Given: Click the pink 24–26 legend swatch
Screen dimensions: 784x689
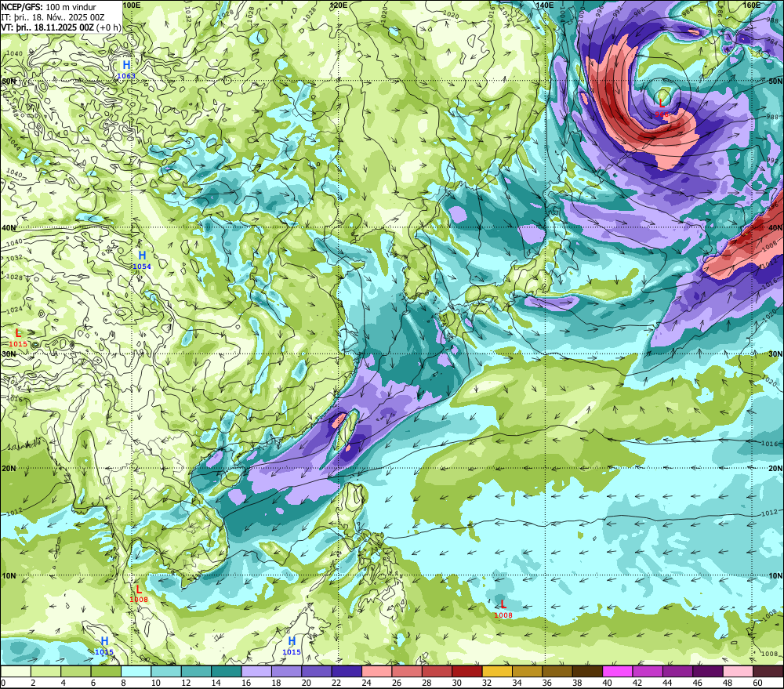Looking at the screenshot, I should pos(376,671).
